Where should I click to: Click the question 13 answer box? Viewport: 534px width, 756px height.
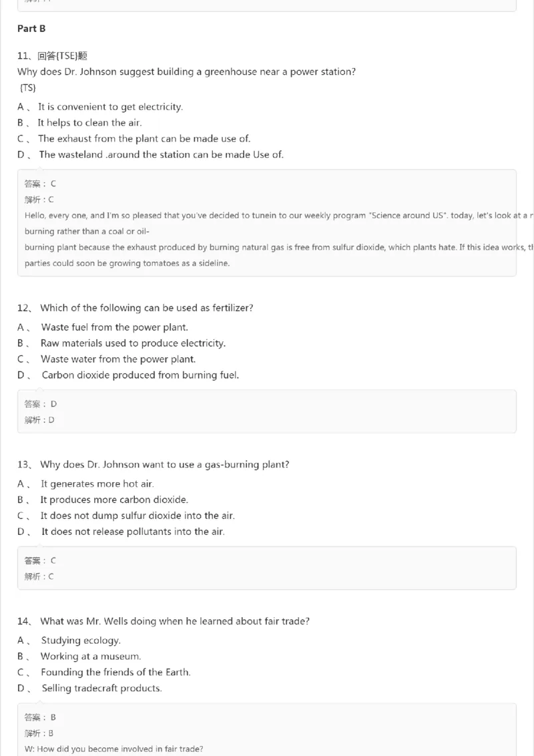click(x=266, y=568)
